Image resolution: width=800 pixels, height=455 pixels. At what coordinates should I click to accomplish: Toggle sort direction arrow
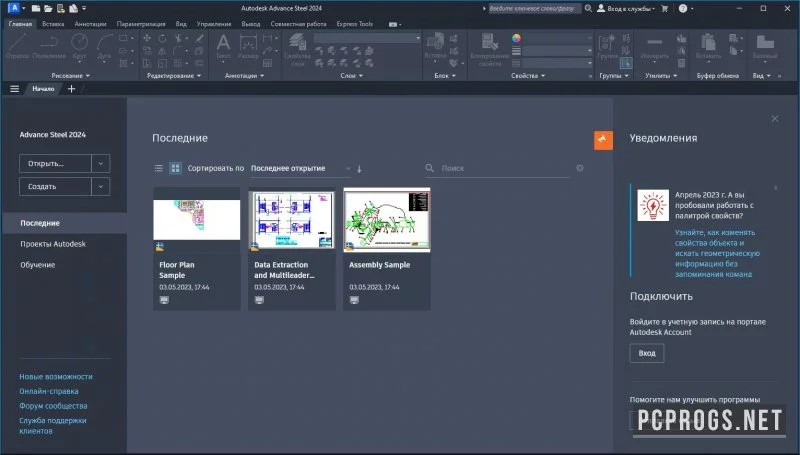(359, 168)
